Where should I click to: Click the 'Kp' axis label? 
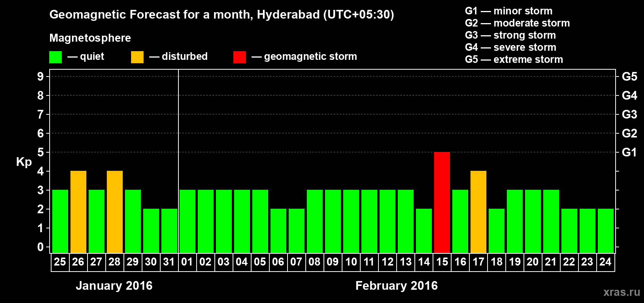tap(24, 162)
